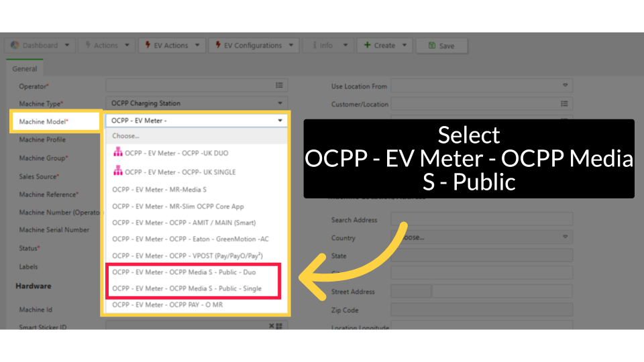Click the State input field
This screenshot has height=362, width=644.
click(x=482, y=255)
